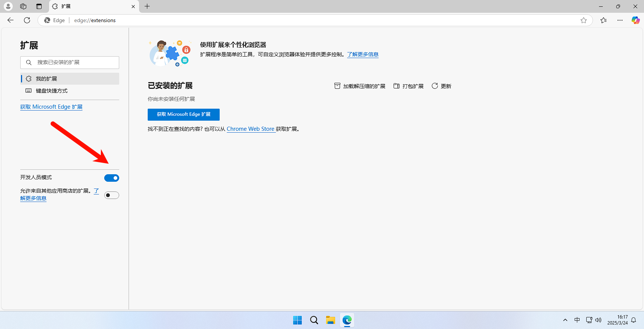Open 了解更多信息 link in the header banner
The width and height of the screenshot is (644, 329).
click(x=363, y=54)
